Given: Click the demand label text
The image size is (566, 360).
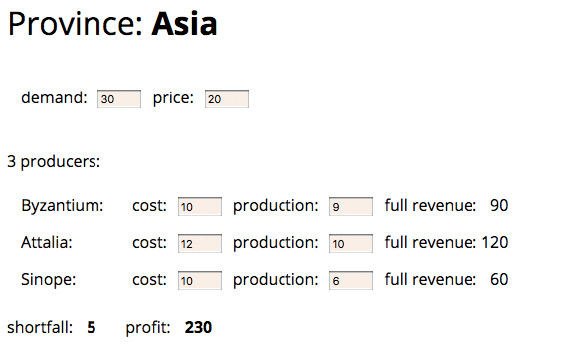Looking at the screenshot, I should pyautogui.click(x=54, y=97).
